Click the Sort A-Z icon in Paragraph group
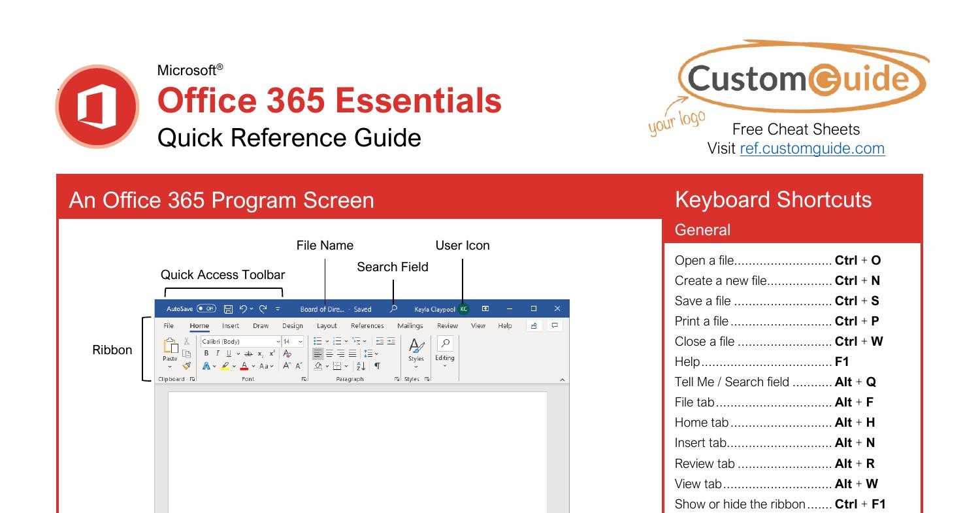 360,367
